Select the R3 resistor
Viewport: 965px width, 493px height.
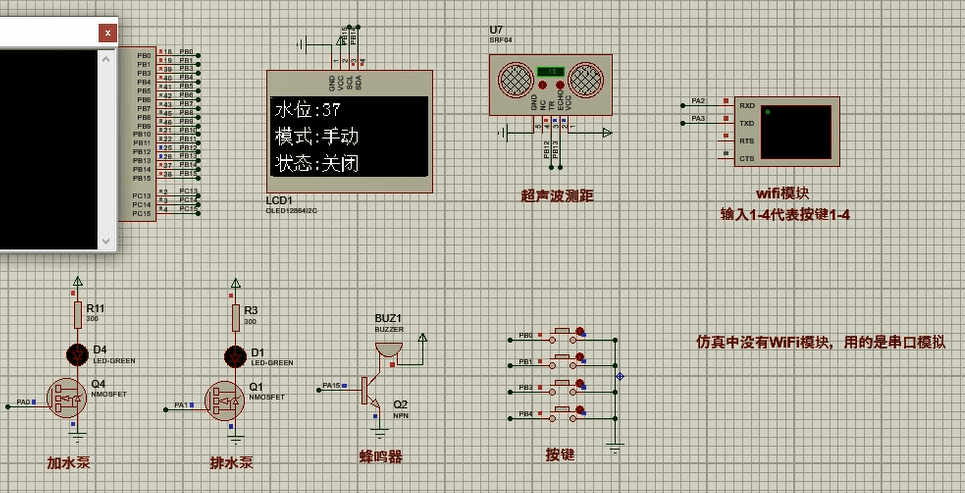[x=236, y=317]
